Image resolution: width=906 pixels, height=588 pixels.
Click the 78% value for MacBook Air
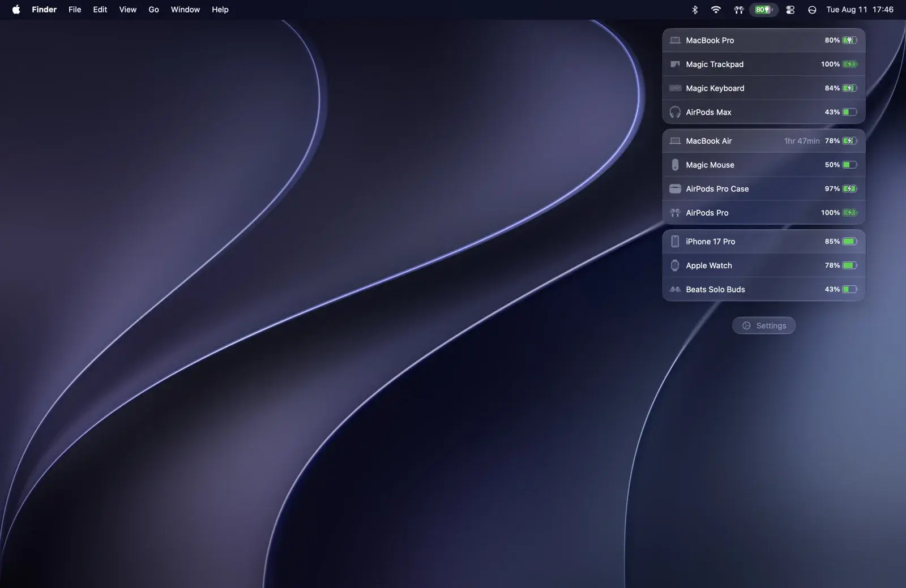(x=832, y=141)
